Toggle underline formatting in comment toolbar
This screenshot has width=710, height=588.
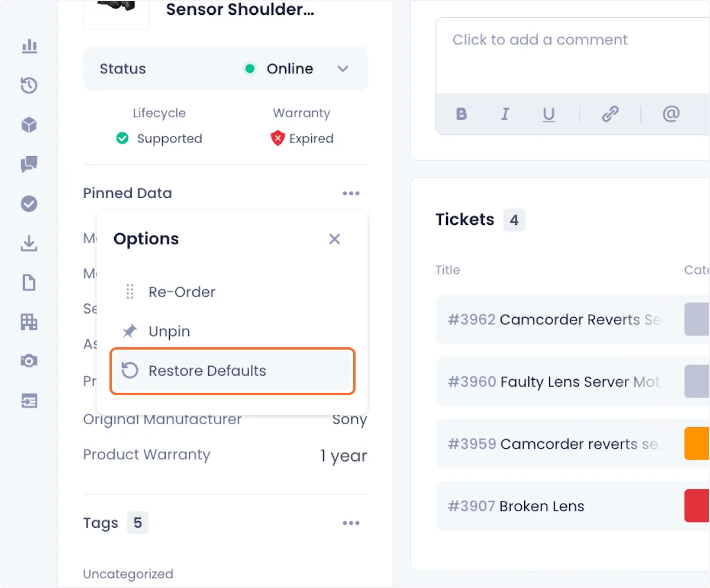(x=549, y=114)
